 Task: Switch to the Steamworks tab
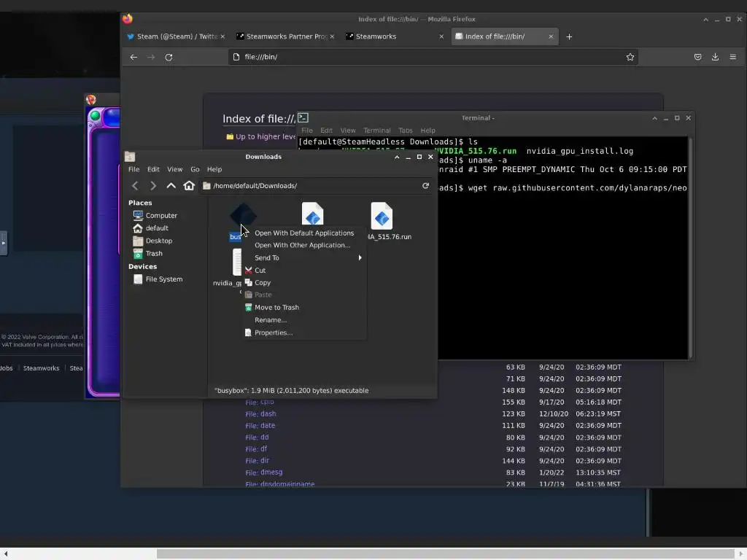pyautogui.click(x=395, y=36)
